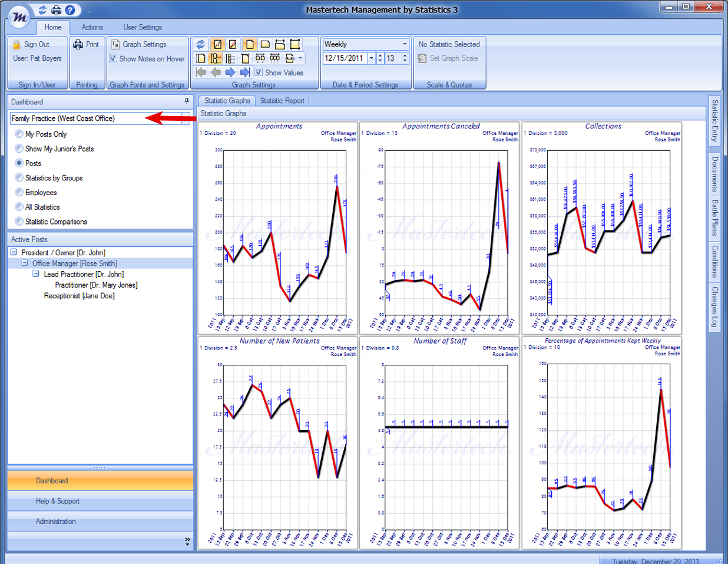Click the horizontal-bars layout icon in the top row
The image size is (728, 564).
tap(280, 44)
